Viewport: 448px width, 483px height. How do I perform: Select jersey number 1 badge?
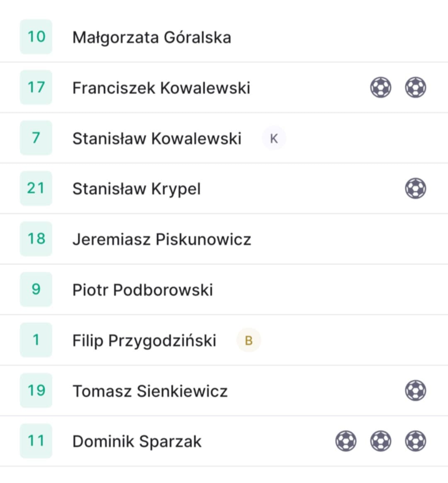[36, 340]
